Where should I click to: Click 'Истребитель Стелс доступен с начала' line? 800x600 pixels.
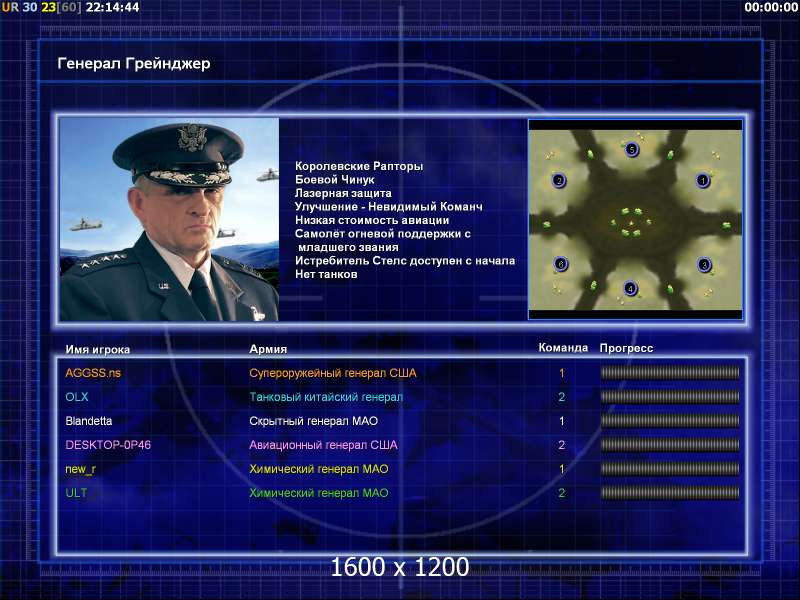405,261
